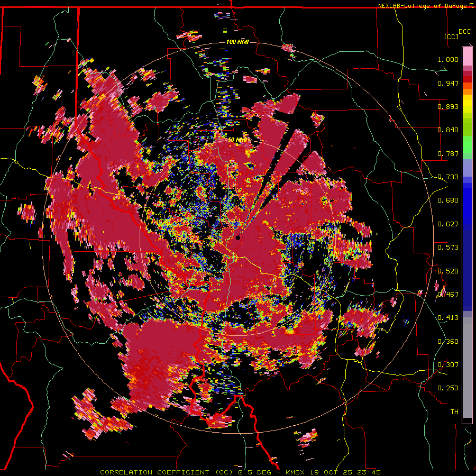The image size is (476, 476).
Task: Click the 0.840 scale value
Action: 448,130
